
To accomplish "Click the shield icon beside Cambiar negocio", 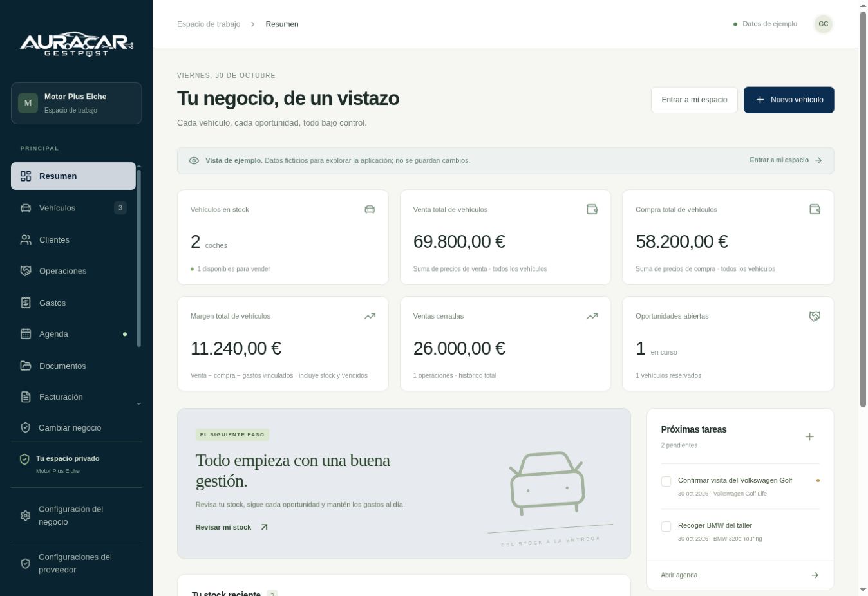I will click(x=26, y=427).
